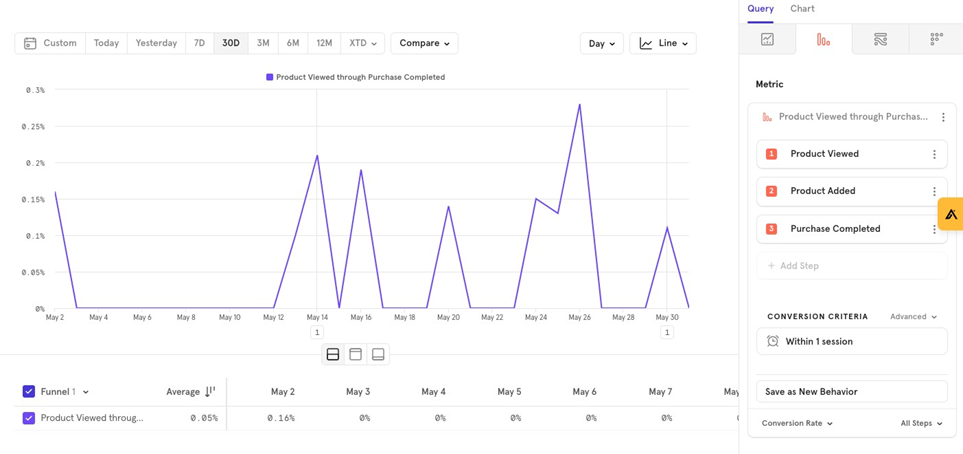
Task: Uncheck the Funnel header checkbox
Action: point(29,392)
